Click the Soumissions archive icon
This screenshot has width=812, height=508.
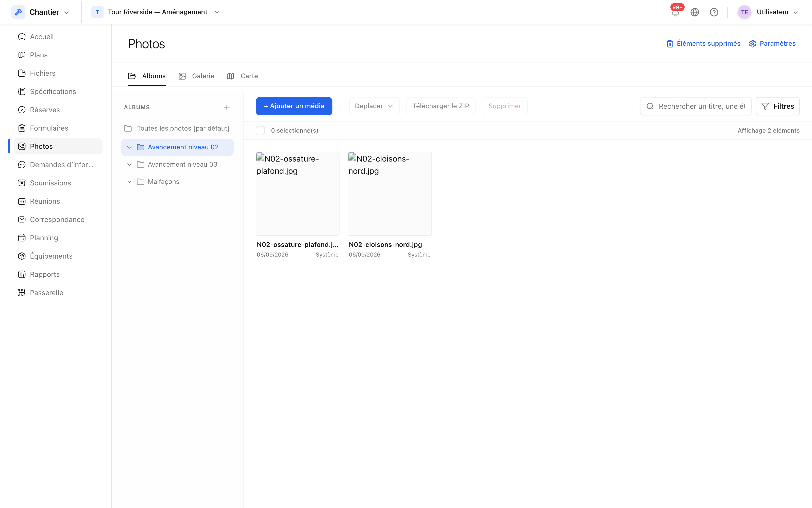tap(22, 183)
